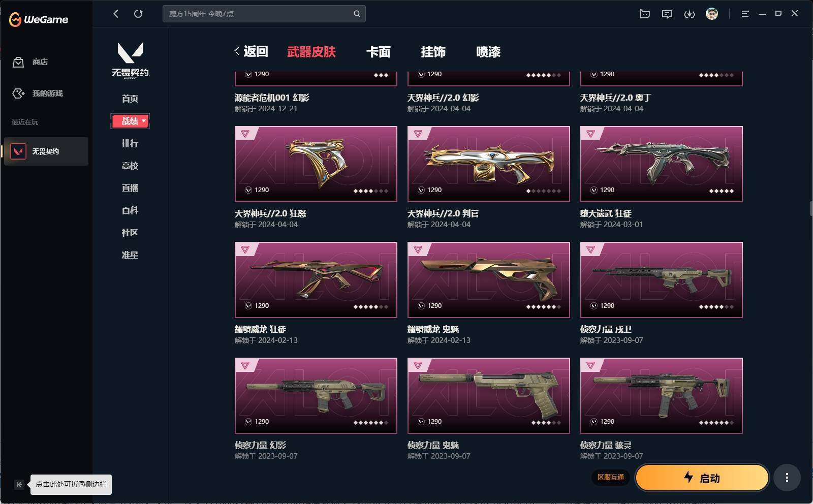Image resolution: width=813 pixels, height=504 pixels.
Task: Open the messages chat icon
Action: [667, 14]
